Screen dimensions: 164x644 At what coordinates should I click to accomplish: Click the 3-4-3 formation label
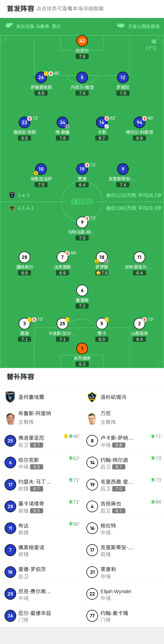(23, 195)
